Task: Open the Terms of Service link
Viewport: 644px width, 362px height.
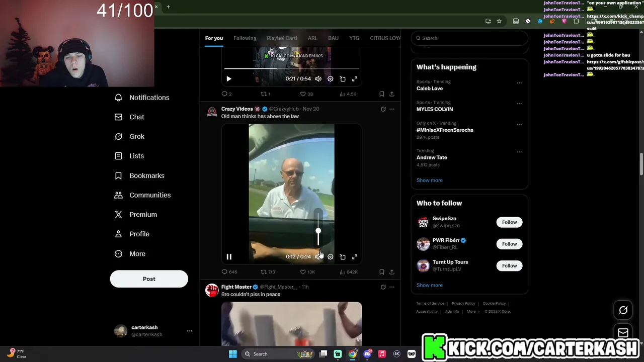Action: click(x=430, y=304)
